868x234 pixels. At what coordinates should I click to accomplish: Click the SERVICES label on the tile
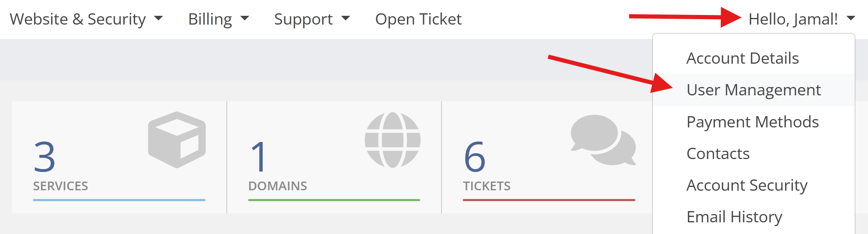coord(60,186)
